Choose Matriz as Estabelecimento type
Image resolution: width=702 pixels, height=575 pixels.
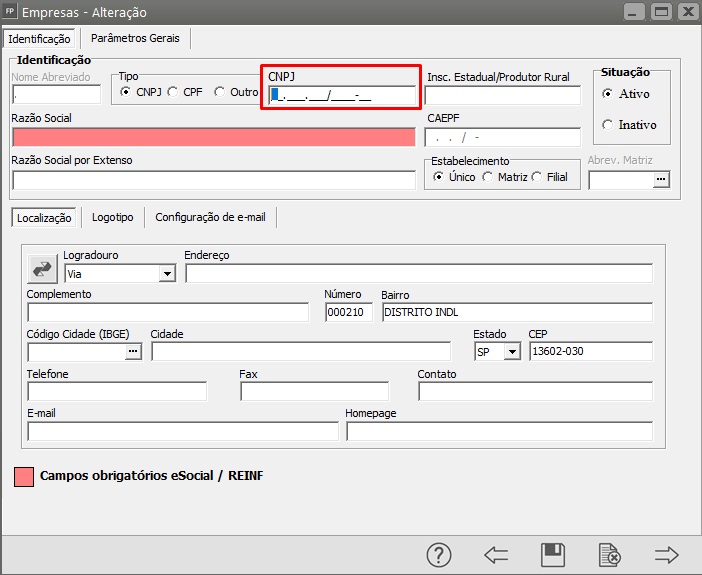(x=488, y=177)
